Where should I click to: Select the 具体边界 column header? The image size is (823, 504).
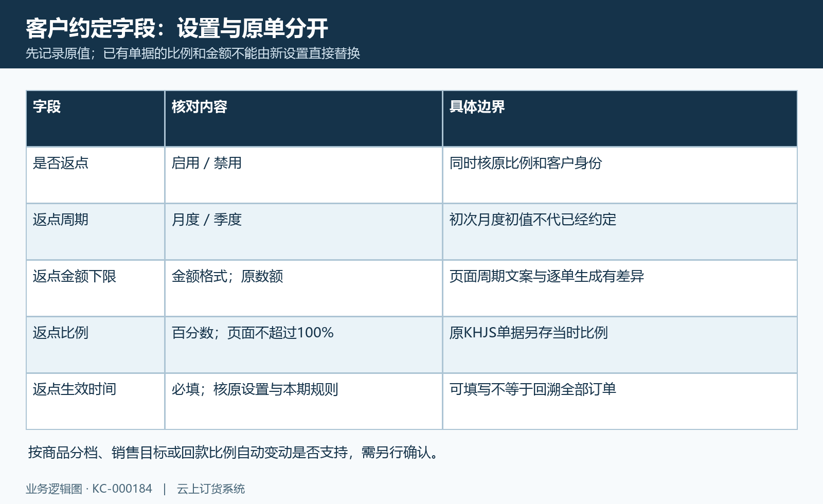coord(620,119)
